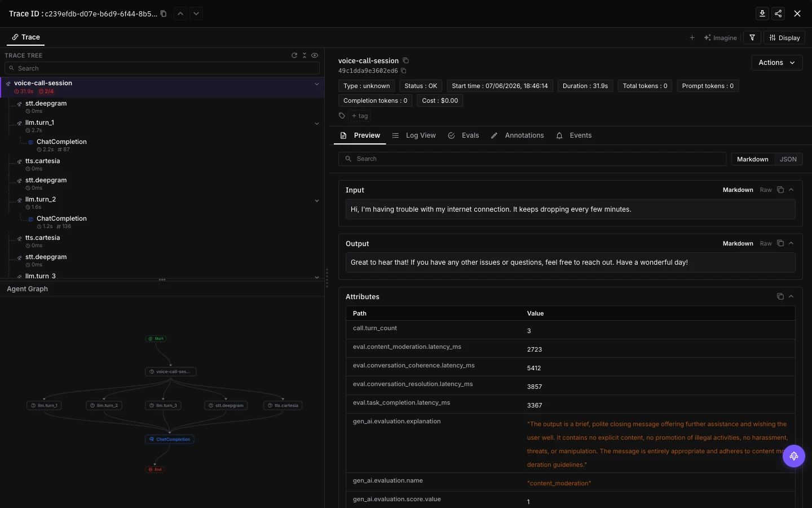812x508 pixels.
Task: Focus the trace tree Search field
Action: [x=162, y=68]
